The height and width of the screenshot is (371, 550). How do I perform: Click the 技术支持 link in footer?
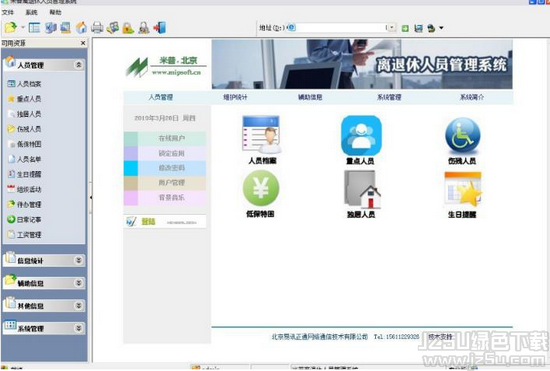[440, 336]
